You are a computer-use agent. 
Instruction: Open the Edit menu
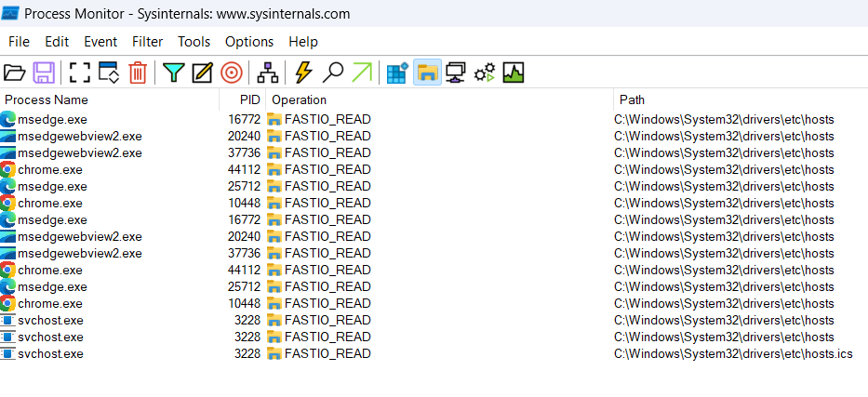pyautogui.click(x=57, y=42)
